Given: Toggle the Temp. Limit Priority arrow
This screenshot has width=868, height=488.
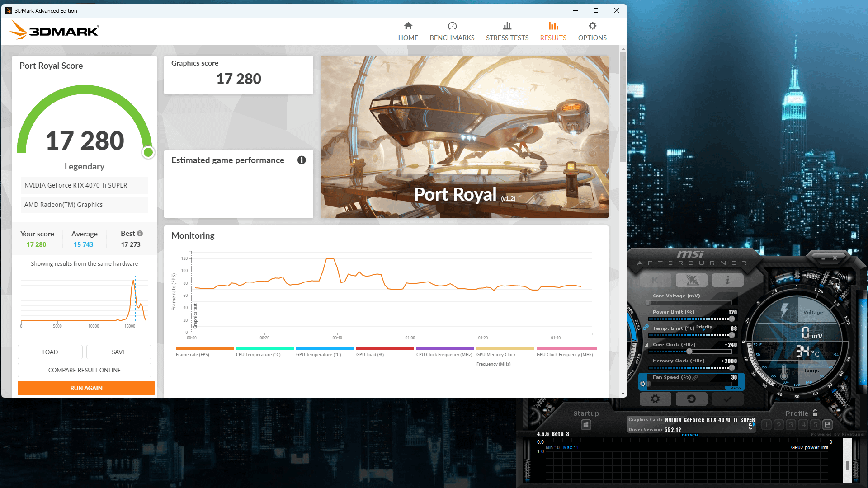Looking at the screenshot, I should click(x=703, y=330).
